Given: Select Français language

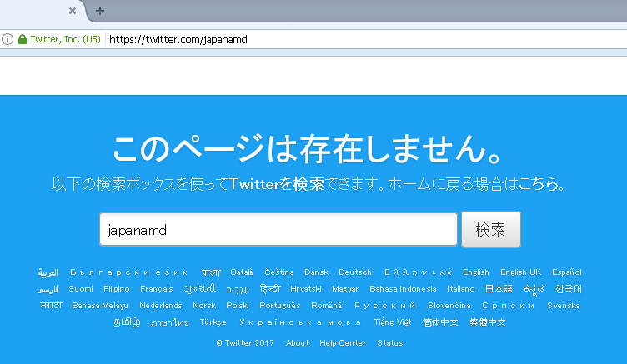Looking at the screenshot, I should (157, 288).
